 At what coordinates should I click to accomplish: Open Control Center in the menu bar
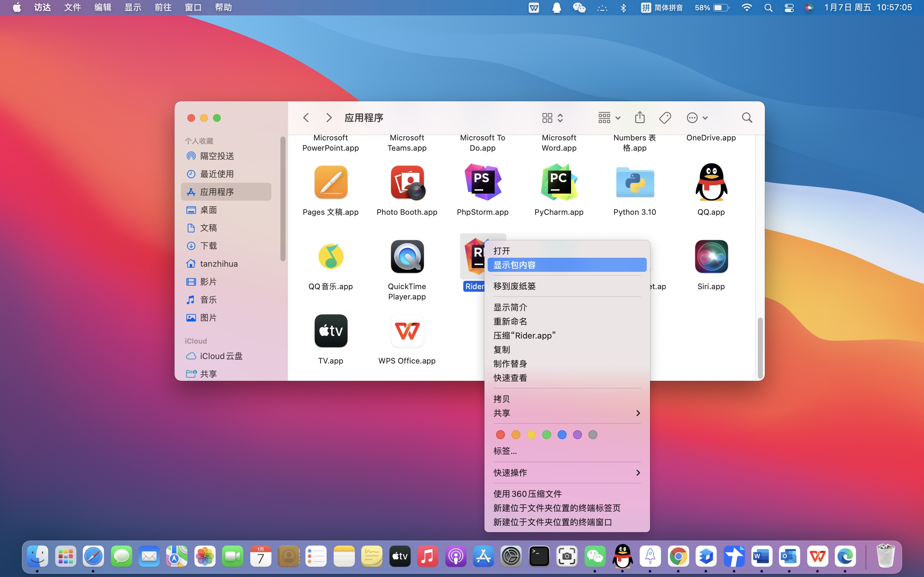click(x=789, y=8)
